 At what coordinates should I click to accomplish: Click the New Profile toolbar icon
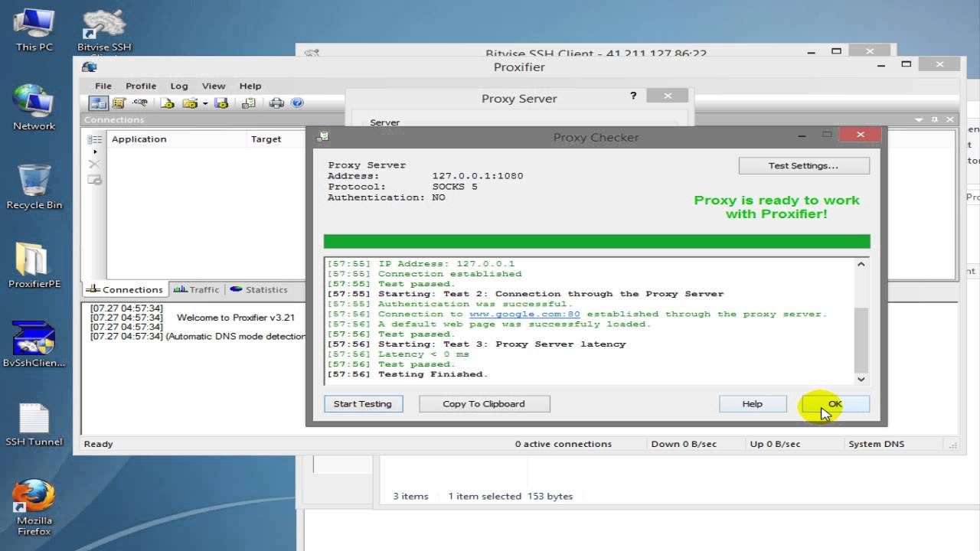(167, 103)
